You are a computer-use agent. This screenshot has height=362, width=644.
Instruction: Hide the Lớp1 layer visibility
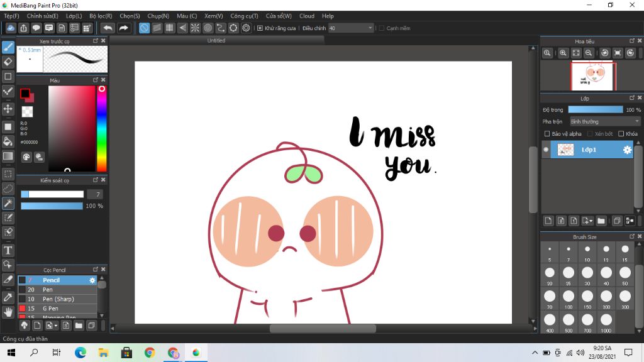546,150
